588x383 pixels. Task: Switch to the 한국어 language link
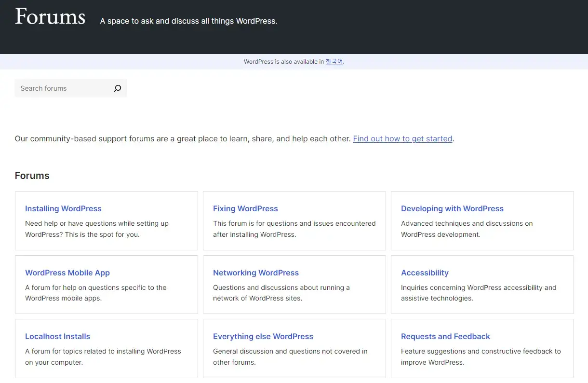[334, 62]
